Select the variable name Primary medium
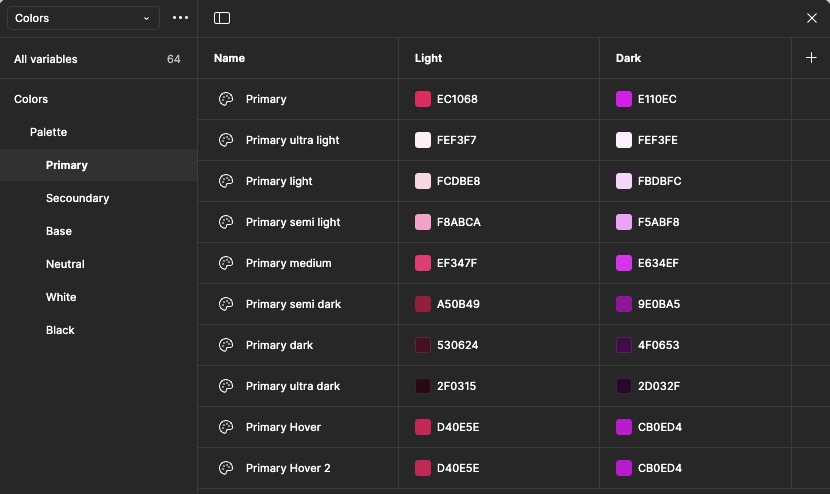Viewport: 830px width, 494px height. (288, 263)
